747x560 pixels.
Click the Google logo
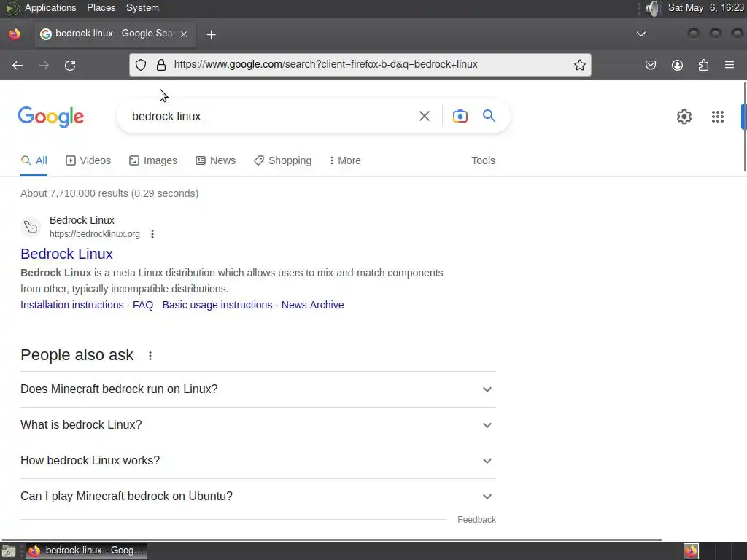point(50,117)
